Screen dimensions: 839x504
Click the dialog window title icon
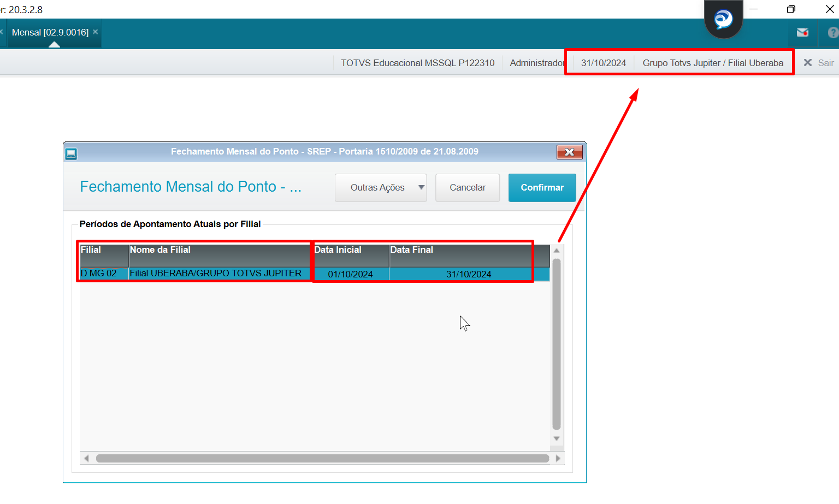coord(71,154)
